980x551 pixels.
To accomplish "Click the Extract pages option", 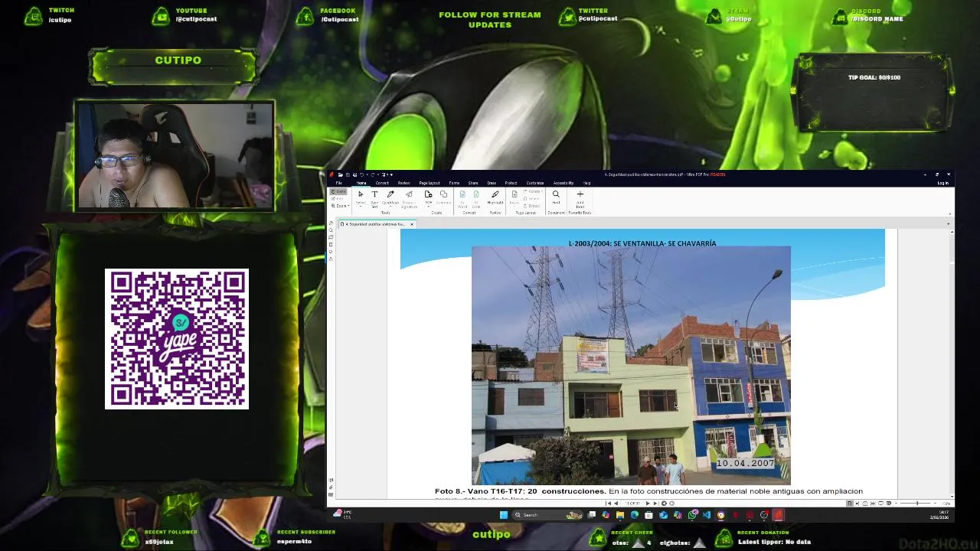I will tap(531, 206).
